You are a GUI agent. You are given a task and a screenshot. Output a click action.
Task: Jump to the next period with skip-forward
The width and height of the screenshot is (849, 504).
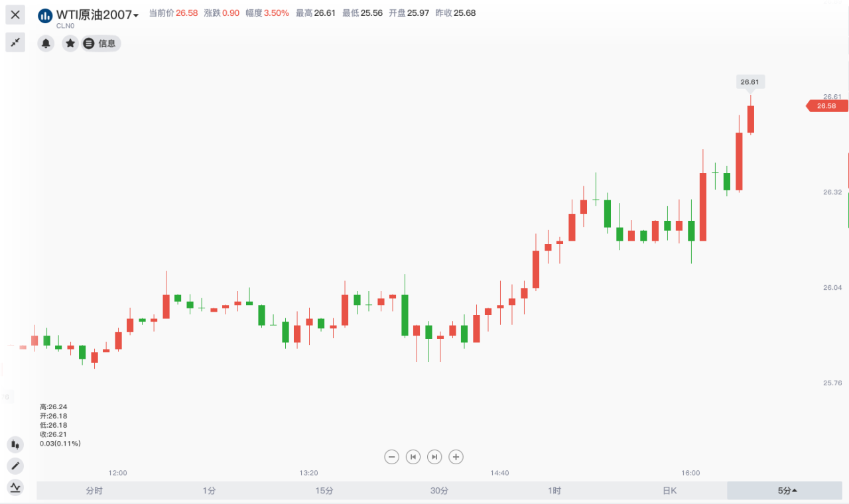pyautogui.click(x=434, y=456)
